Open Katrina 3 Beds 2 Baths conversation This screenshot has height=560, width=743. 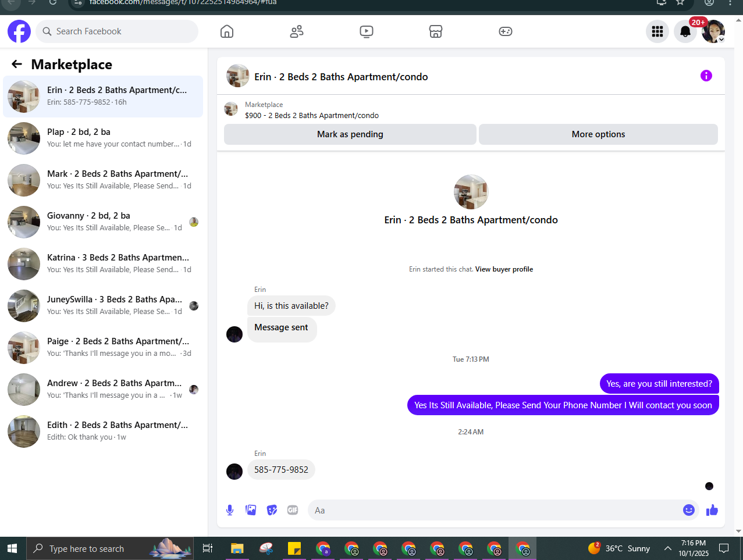coord(103,264)
